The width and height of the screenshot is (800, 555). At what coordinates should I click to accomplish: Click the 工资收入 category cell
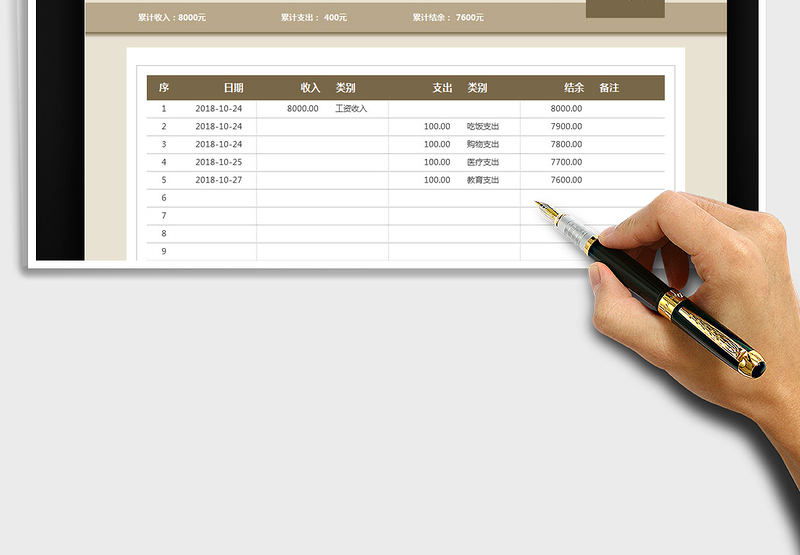[x=351, y=109]
